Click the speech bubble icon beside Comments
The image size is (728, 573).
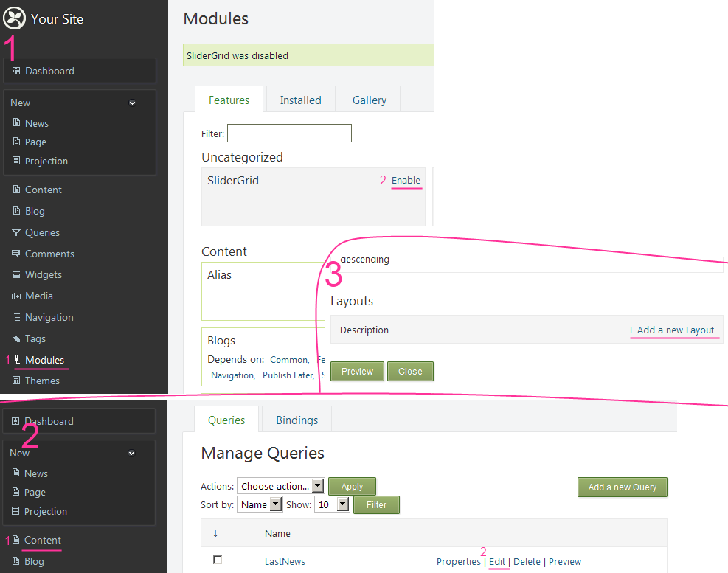[16, 254]
